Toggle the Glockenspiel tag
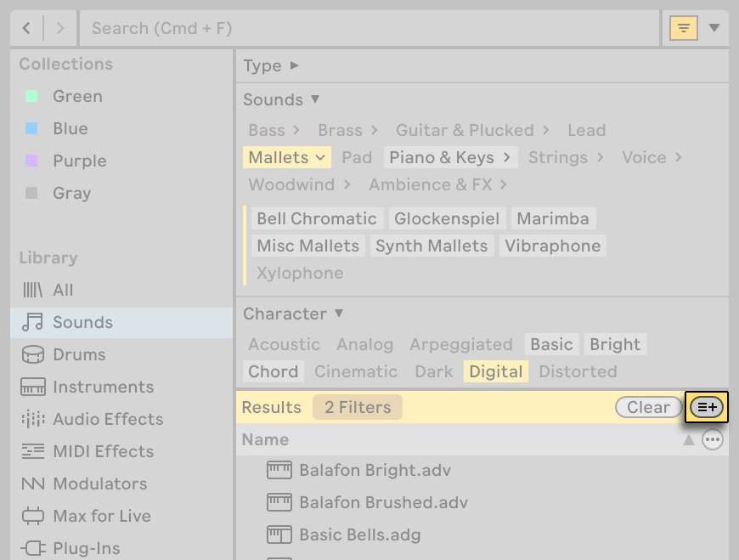 (447, 218)
